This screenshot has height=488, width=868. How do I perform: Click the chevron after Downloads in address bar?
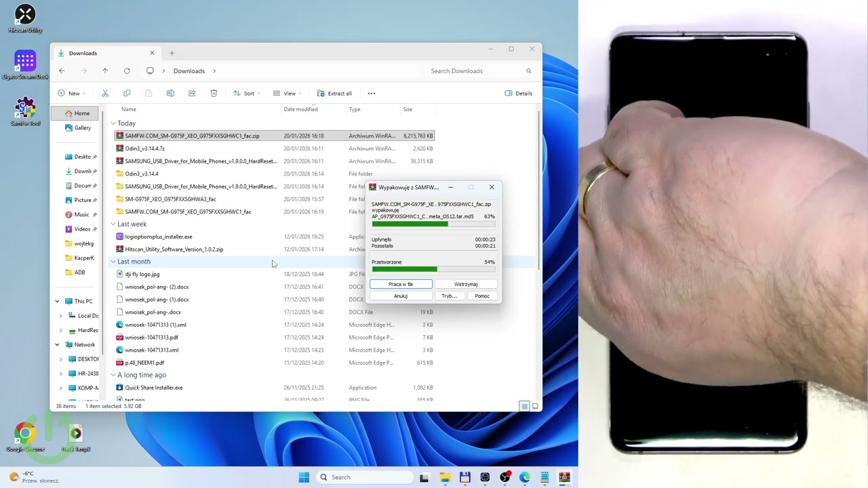pyautogui.click(x=214, y=71)
